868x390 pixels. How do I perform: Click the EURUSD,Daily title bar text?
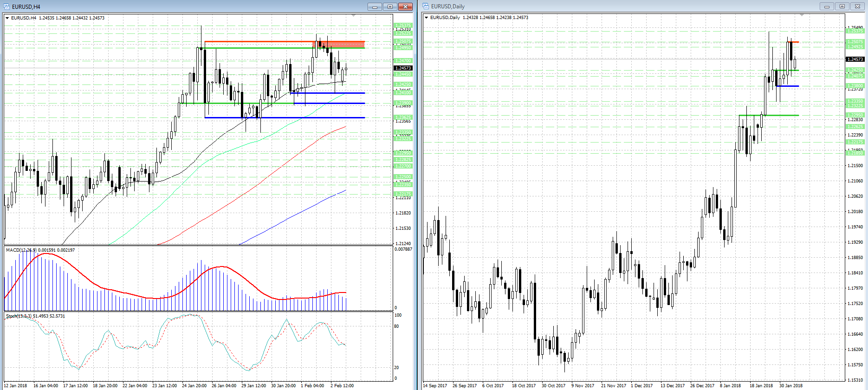click(448, 6)
